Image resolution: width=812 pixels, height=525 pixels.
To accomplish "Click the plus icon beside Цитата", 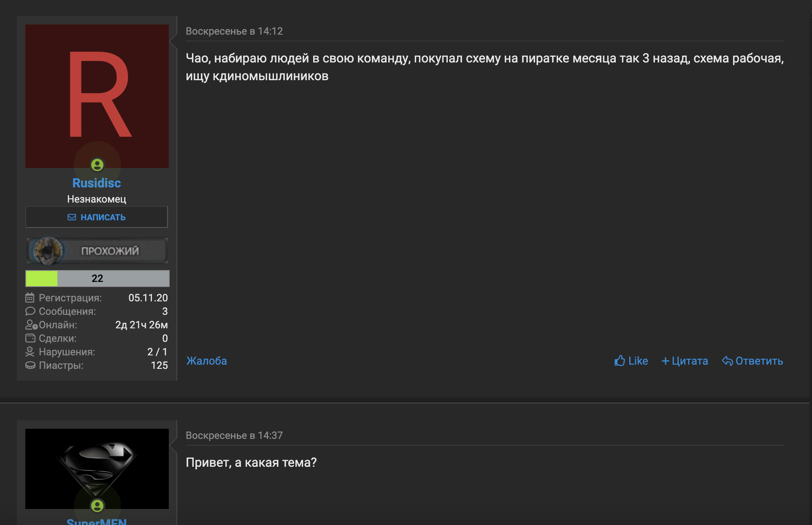I will pos(666,361).
